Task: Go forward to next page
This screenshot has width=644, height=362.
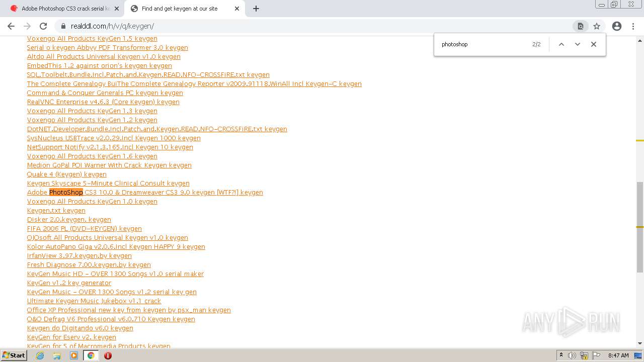Action: click(27, 26)
